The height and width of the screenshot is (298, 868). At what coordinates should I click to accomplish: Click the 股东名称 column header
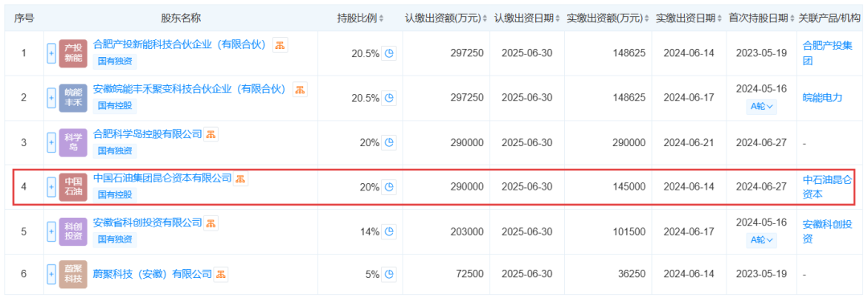(181, 18)
